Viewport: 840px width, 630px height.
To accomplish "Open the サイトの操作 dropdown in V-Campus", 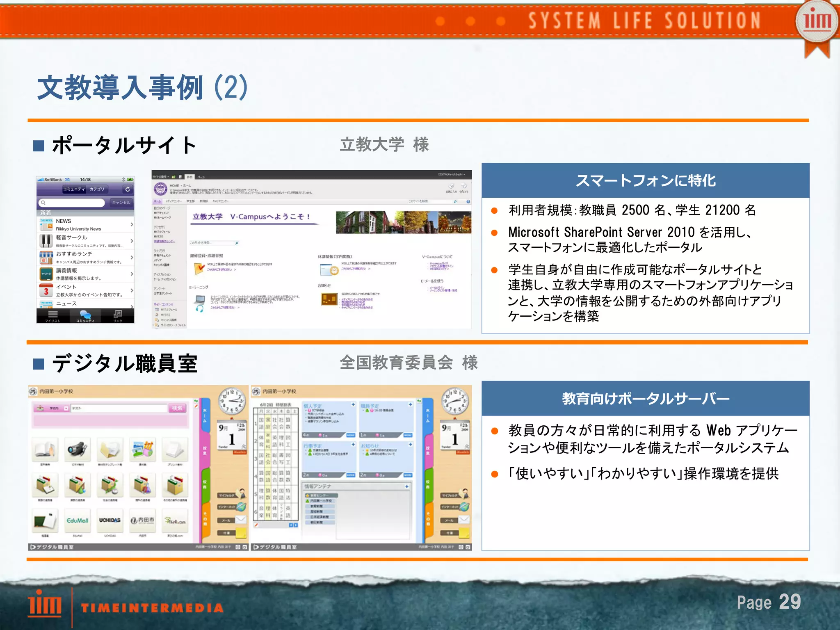I will click(x=160, y=177).
